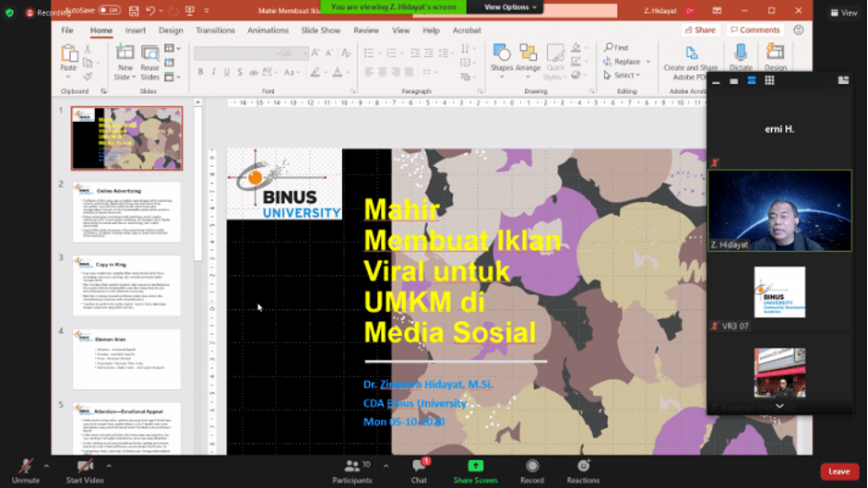Open Zoom Reactions
The image size is (868, 488).
[x=583, y=472]
